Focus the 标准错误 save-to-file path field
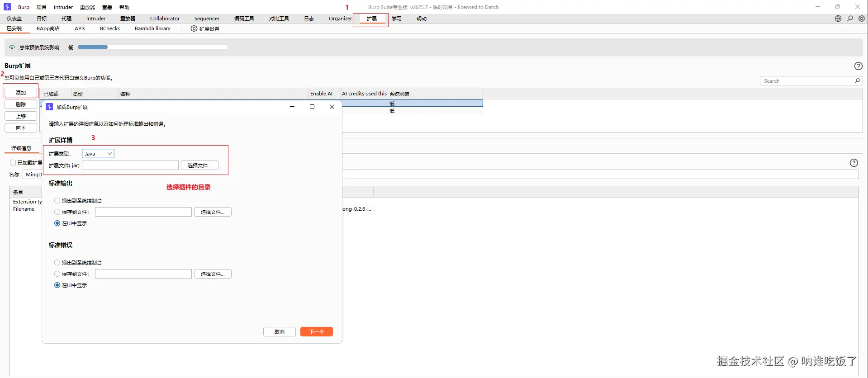868x378 pixels. pyautogui.click(x=143, y=274)
